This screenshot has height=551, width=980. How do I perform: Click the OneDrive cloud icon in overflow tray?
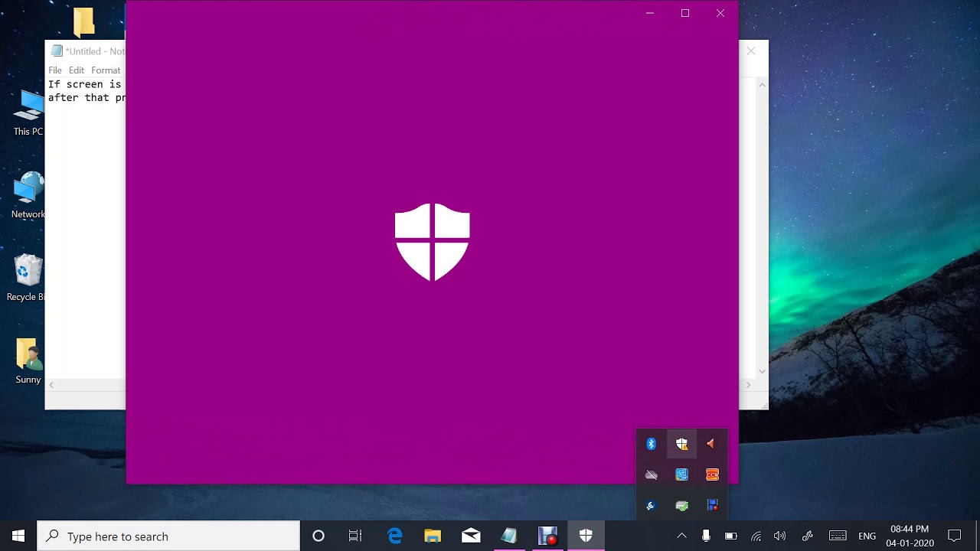[651, 474]
